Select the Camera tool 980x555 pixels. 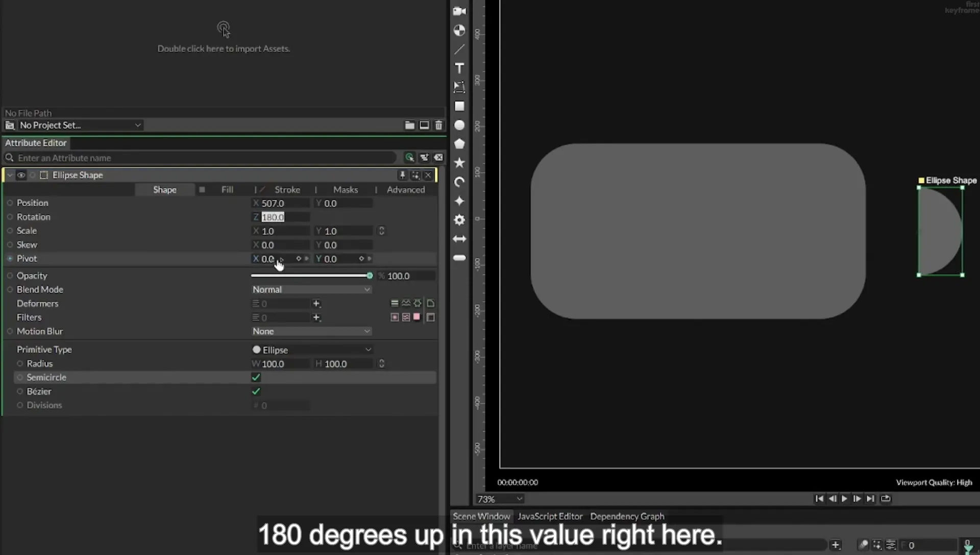(x=459, y=11)
